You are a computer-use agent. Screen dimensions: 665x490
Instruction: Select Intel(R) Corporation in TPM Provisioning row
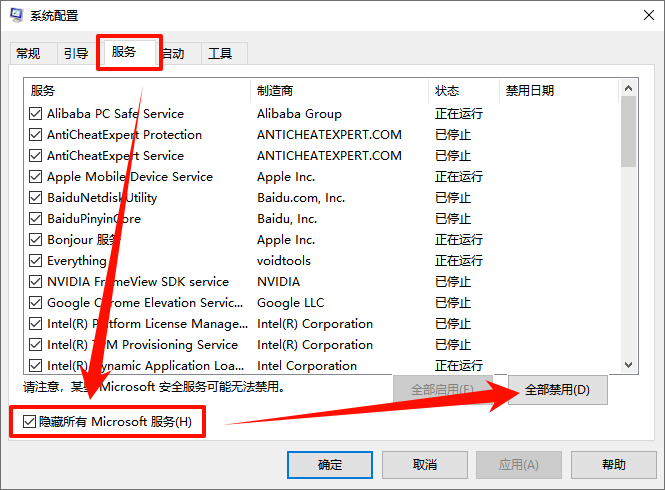point(315,344)
